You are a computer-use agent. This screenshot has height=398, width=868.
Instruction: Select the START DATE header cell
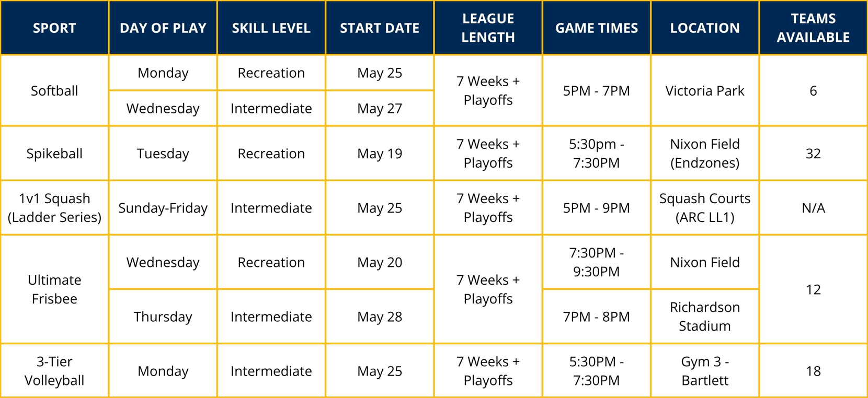point(380,28)
